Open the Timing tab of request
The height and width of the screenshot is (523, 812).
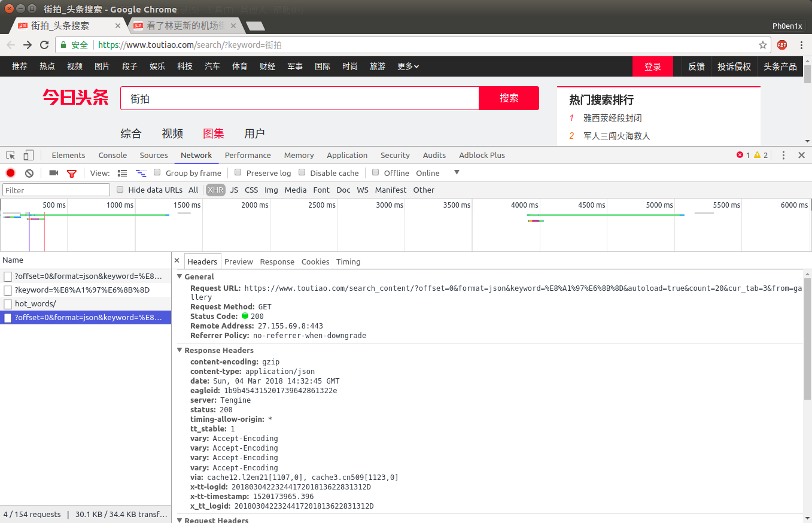[348, 261]
